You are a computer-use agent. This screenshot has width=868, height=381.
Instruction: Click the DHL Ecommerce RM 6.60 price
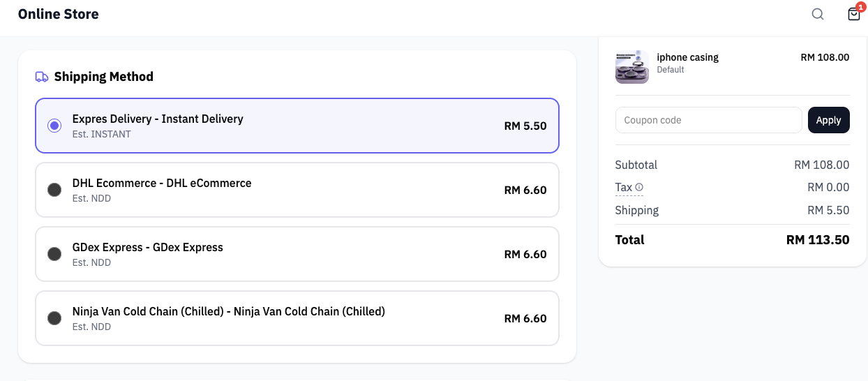pos(525,190)
